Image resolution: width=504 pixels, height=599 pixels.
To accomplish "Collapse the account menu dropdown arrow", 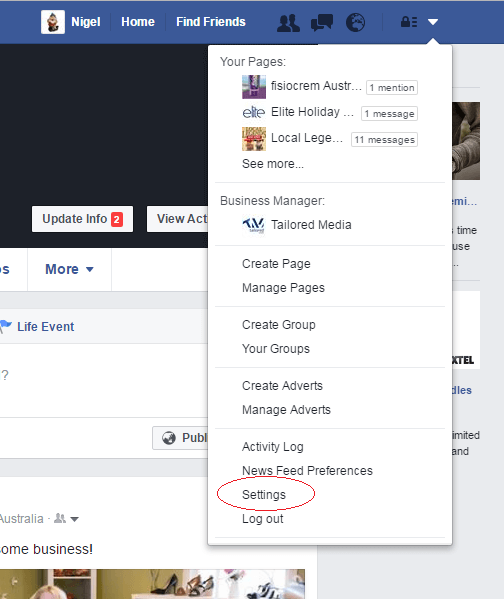I will [433, 22].
